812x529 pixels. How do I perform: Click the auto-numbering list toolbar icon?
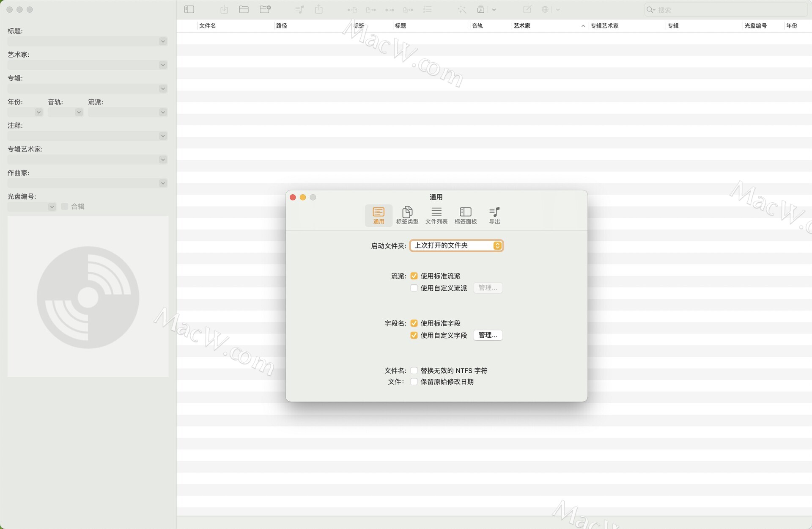[428, 9]
